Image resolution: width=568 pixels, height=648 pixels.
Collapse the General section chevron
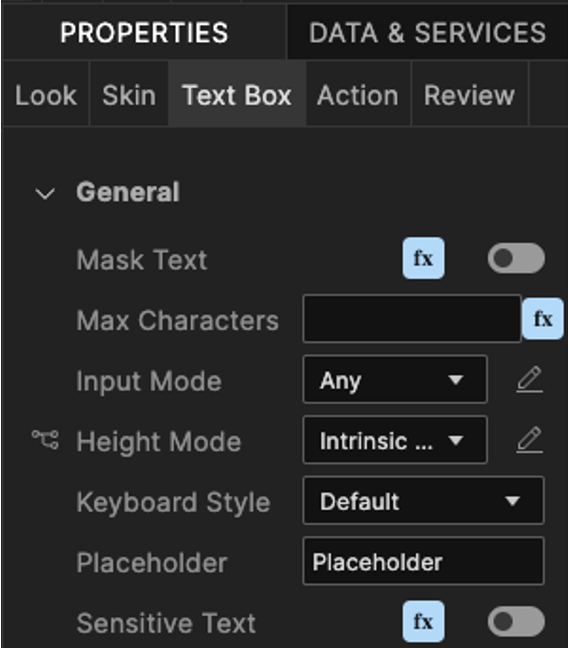click(x=45, y=193)
